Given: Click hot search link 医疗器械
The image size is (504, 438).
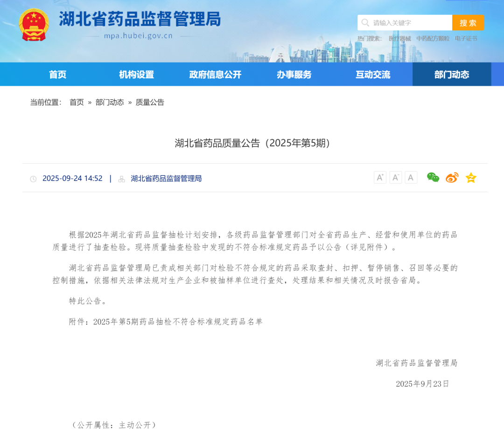Looking at the screenshot, I should pos(400,39).
